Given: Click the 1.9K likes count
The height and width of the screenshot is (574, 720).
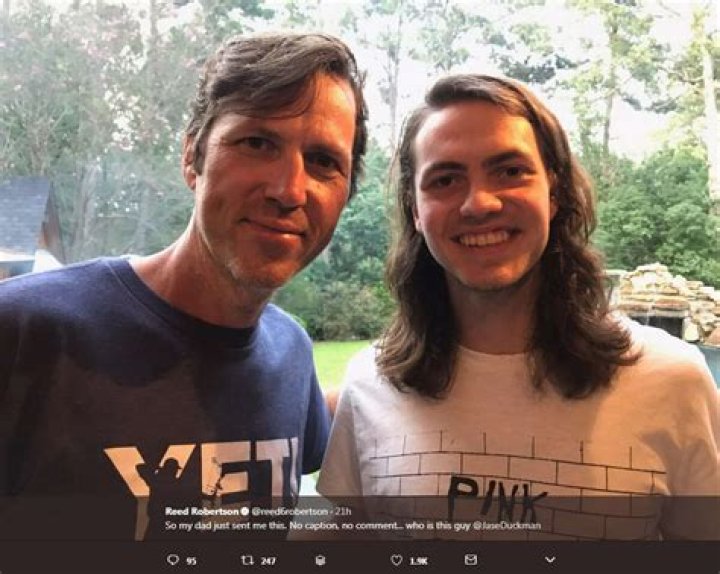Looking at the screenshot, I should click(x=416, y=561).
